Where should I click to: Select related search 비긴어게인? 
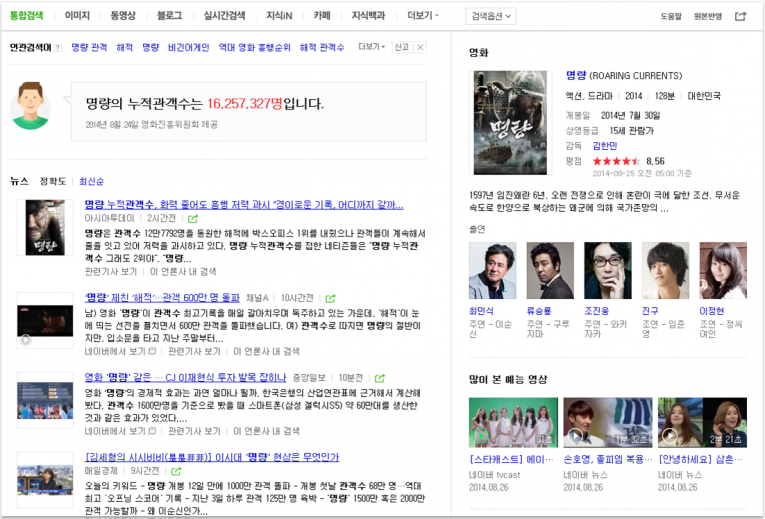point(188,47)
